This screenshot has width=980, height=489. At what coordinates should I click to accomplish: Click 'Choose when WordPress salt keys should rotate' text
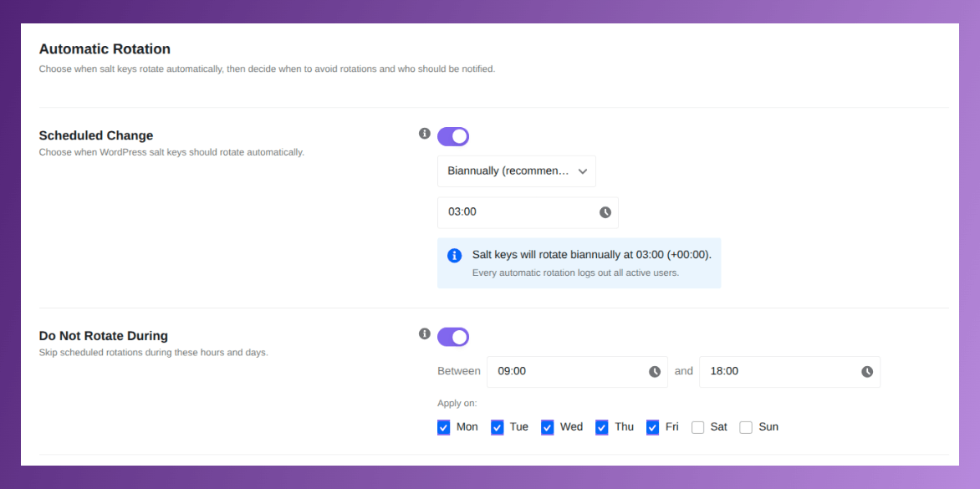pyautogui.click(x=171, y=152)
